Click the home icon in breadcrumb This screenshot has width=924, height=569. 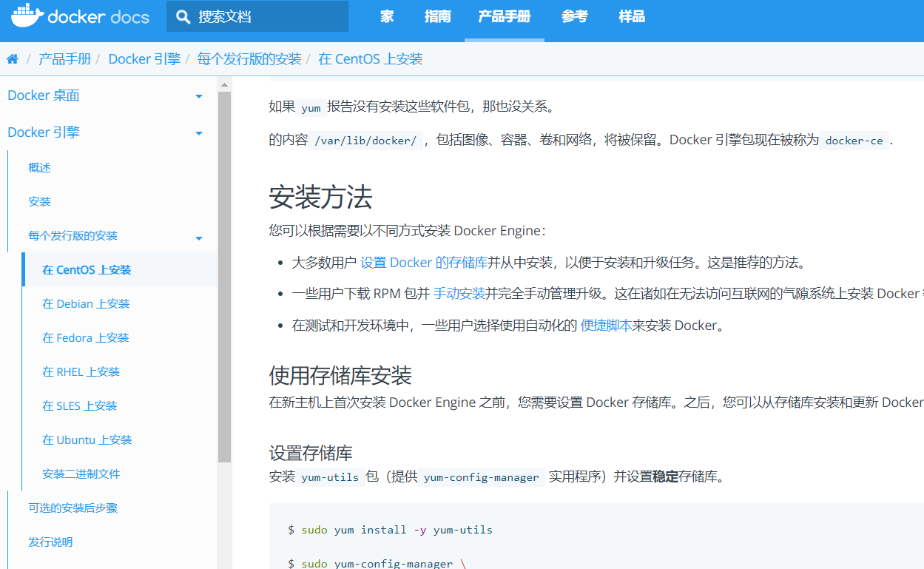pyautogui.click(x=13, y=59)
